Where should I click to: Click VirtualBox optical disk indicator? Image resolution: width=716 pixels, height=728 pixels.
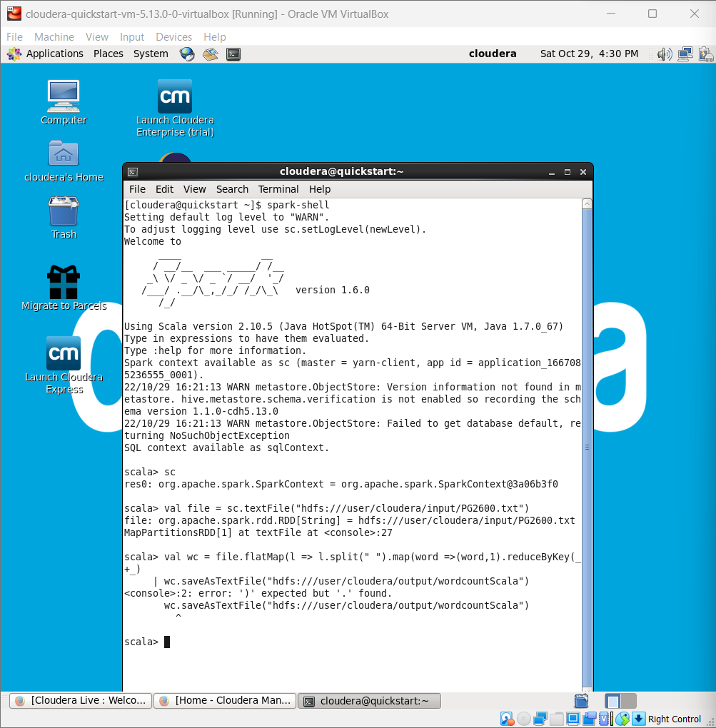coord(524,719)
